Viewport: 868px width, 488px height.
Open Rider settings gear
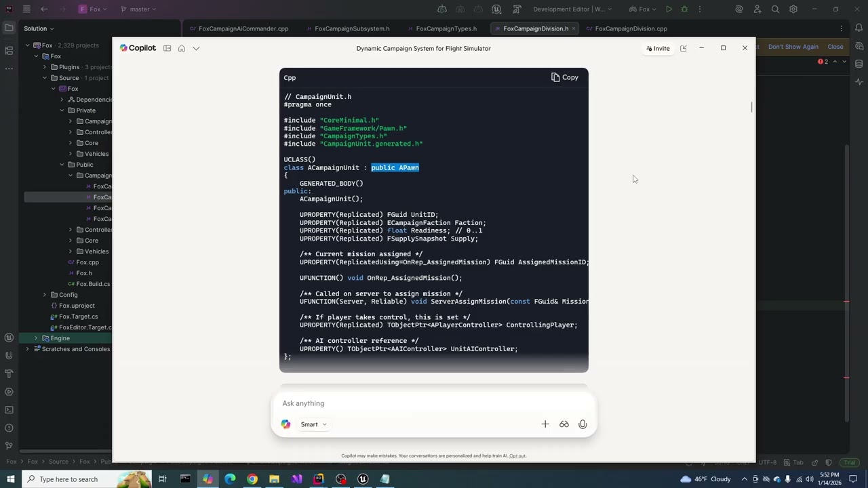[793, 9]
